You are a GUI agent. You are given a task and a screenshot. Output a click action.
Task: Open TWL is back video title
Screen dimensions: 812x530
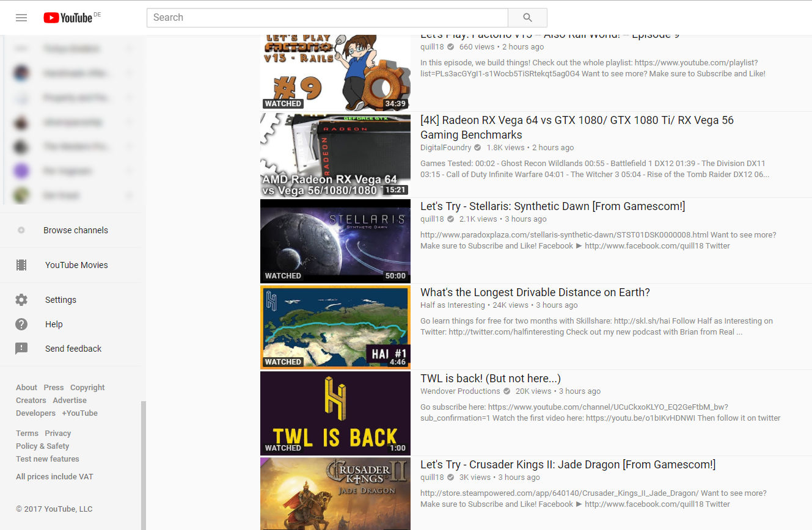491,379
